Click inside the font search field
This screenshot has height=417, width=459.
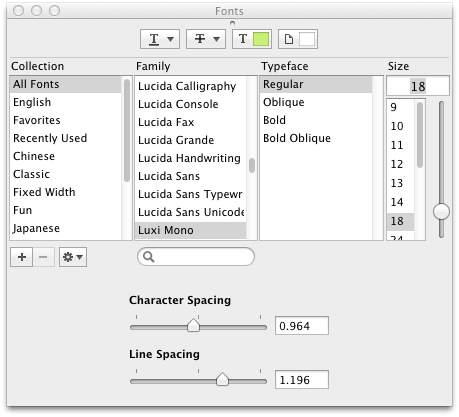tap(196, 257)
